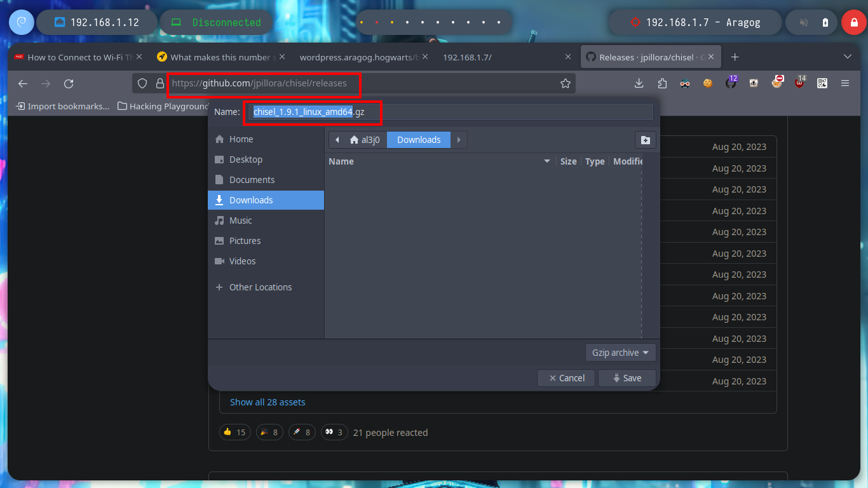Viewport: 868px width, 488px height.
Task: Go to Pictures in the dialog sidebar
Action: 266,241
